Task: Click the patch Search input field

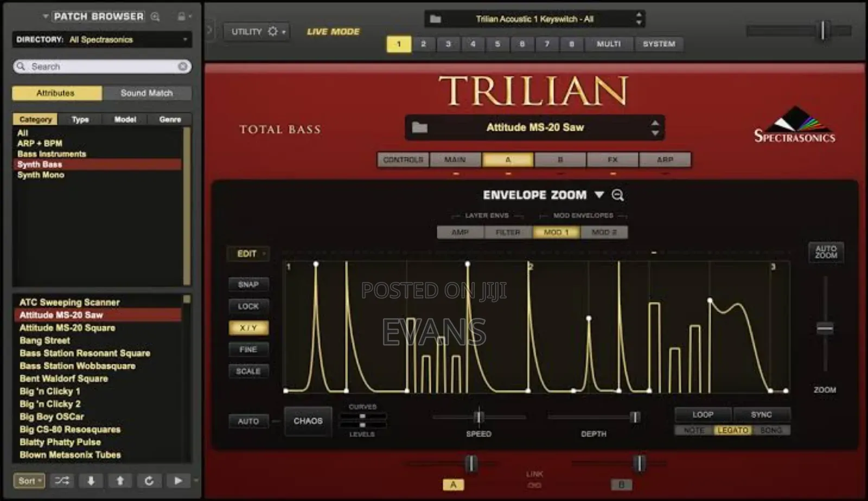Action: click(102, 66)
